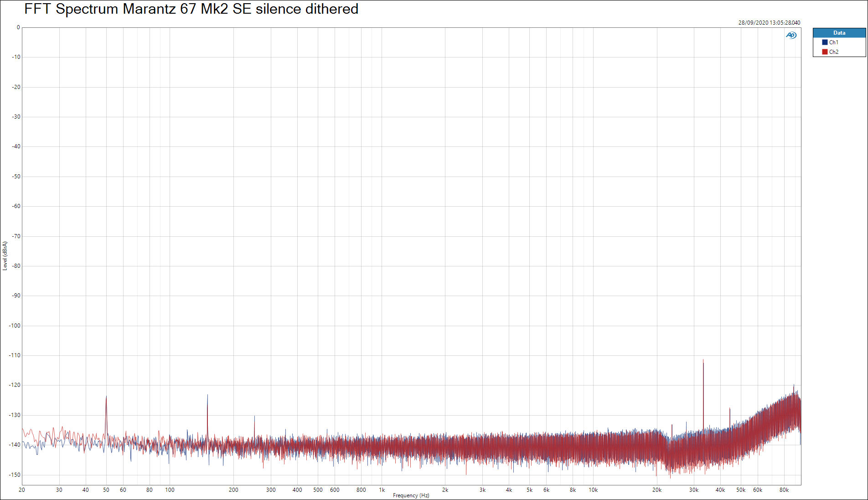The image size is (868, 500).
Task: Click the 50 Hz mains hum peak
Action: pyautogui.click(x=106, y=401)
